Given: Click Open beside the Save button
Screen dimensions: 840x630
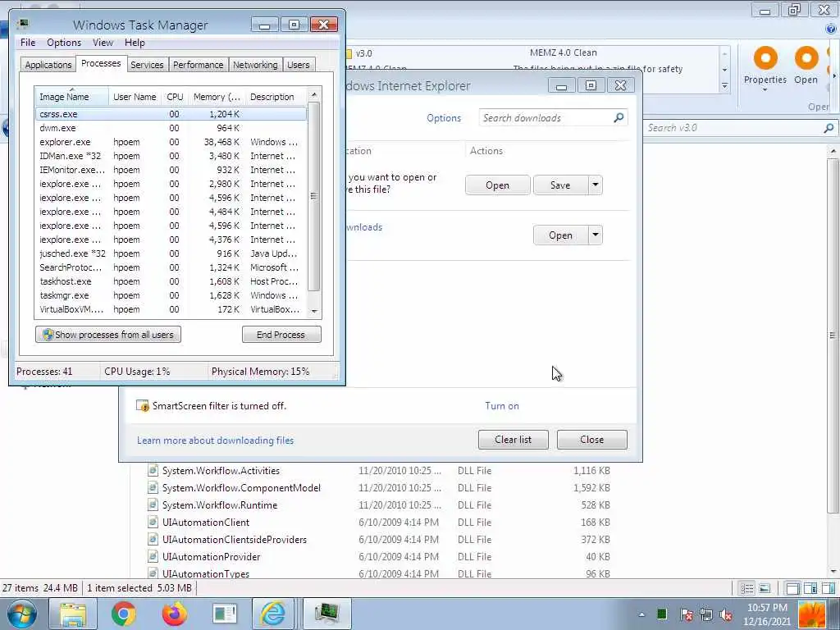Looking at the screenshot, I should point(498,185).
